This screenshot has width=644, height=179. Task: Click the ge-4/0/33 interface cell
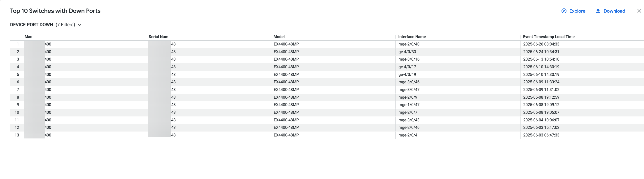(x=407, y=52)
